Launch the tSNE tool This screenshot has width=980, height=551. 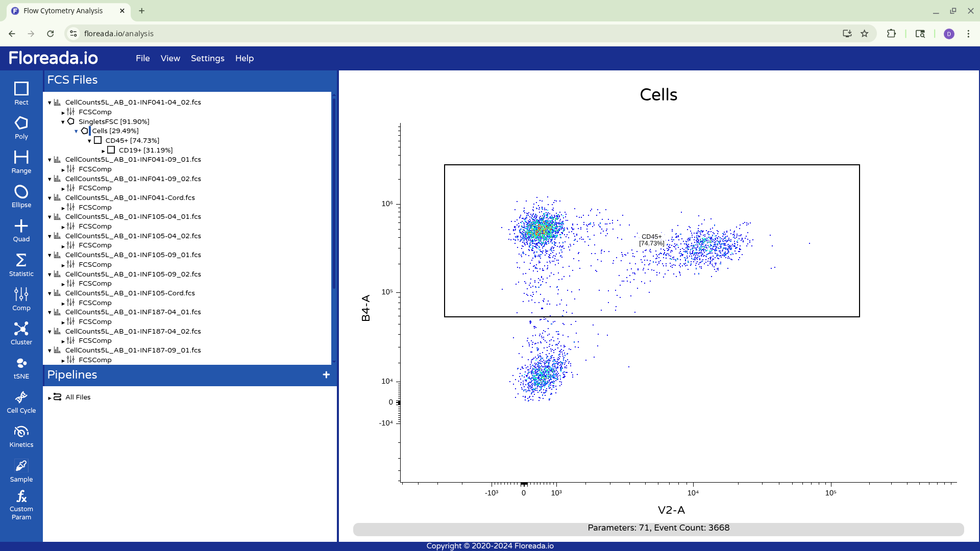click(x=21, y=367)
